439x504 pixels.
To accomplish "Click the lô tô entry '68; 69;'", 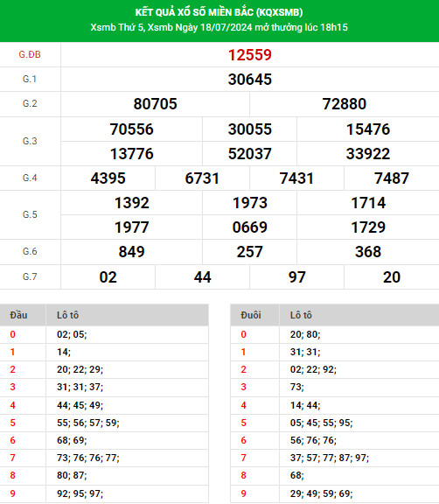I will tap(72, 440).
